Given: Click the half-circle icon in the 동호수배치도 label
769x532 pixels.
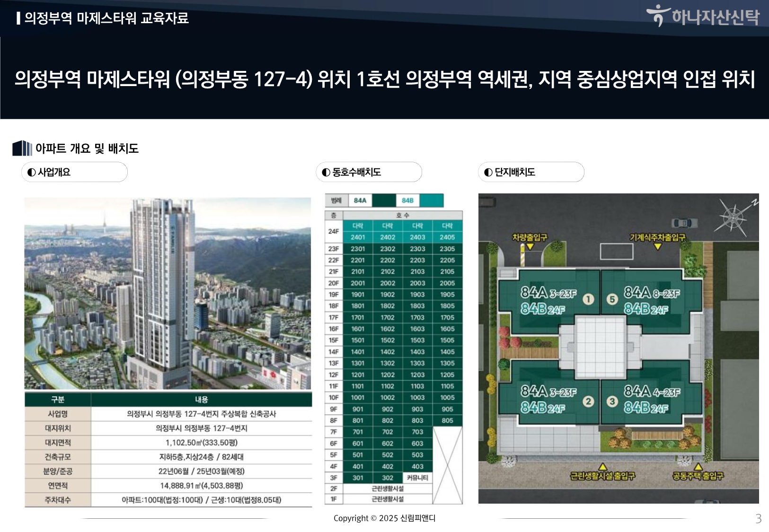Looking at the screenshot, I should point(326,172).
